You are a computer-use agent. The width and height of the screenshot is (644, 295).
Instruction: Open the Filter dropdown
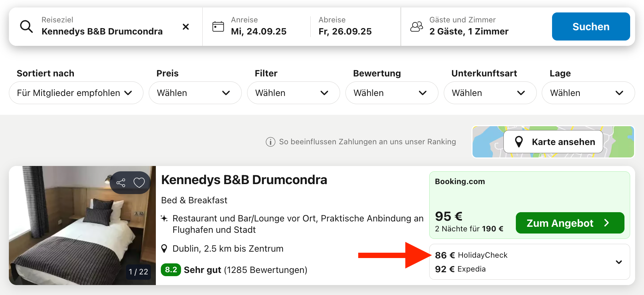(x=293, y=93)
